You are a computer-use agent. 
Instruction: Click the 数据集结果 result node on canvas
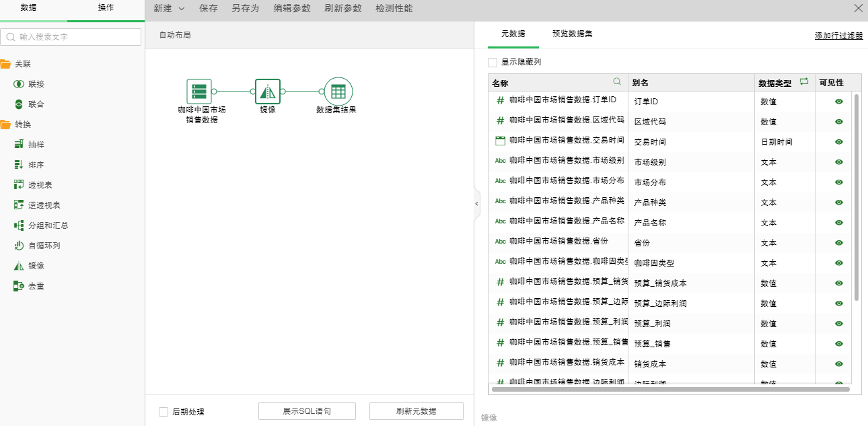(x=338, y=92)
